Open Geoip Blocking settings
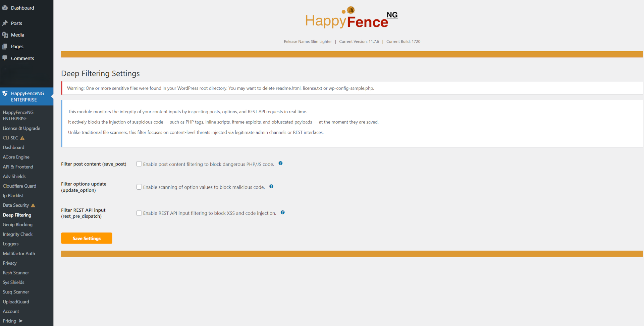Viewport: 644px width, 326px height. coord(17,225)
